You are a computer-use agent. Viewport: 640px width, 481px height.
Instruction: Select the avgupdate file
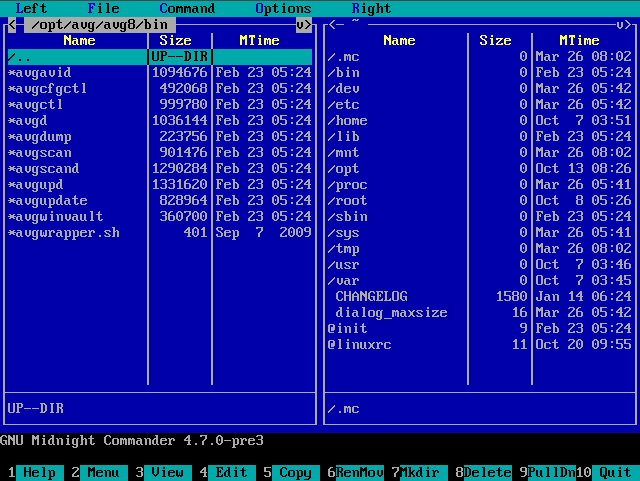(x=160, y=200)
